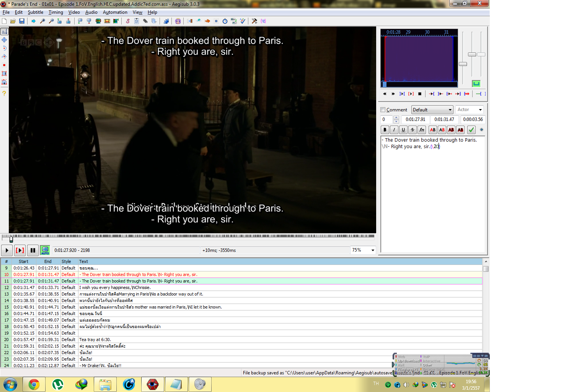The height and width of the screenshot is (392, 574).
Task: Open Google Chrome from the taskbar
Action: [x=34, y=384]
